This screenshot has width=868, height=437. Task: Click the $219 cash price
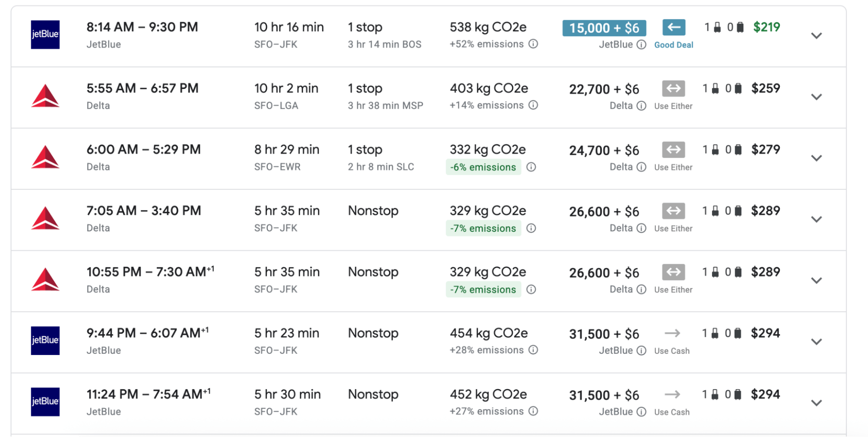[x=766, y=27]
